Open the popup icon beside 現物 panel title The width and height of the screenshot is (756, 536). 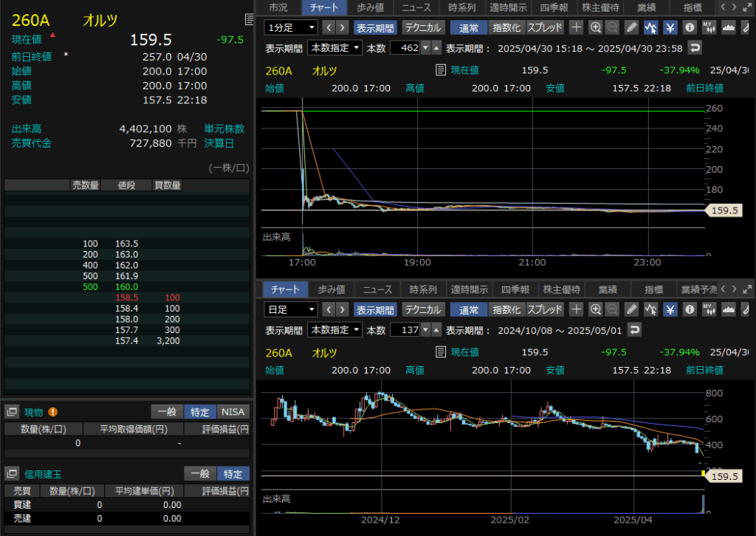12,412
